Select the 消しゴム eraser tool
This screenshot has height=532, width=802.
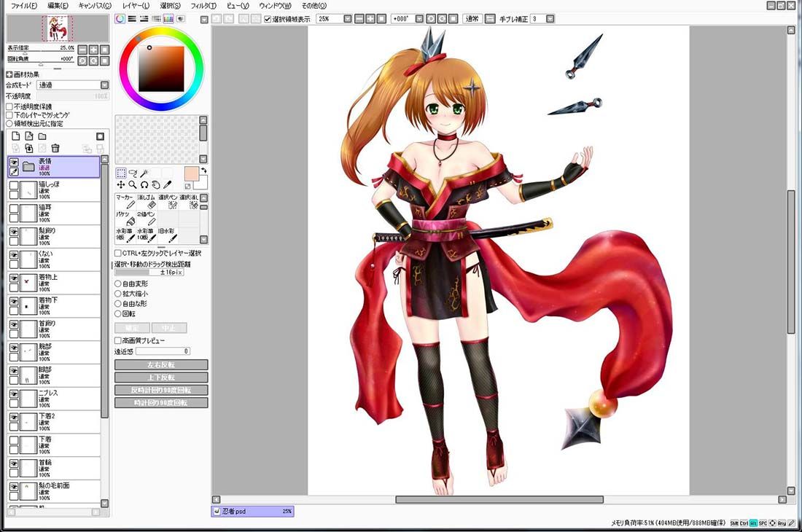[x=147, y=201]
